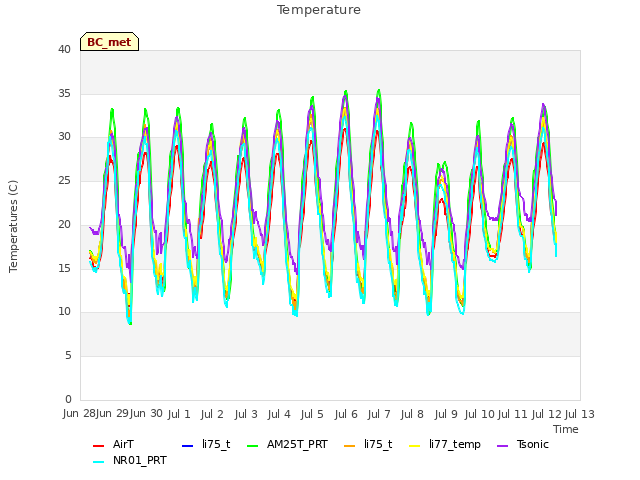The width and height of the screenshot is (640, 480).
Task: Click the blue li75_t legend swatch
Action: click(187, 445)
